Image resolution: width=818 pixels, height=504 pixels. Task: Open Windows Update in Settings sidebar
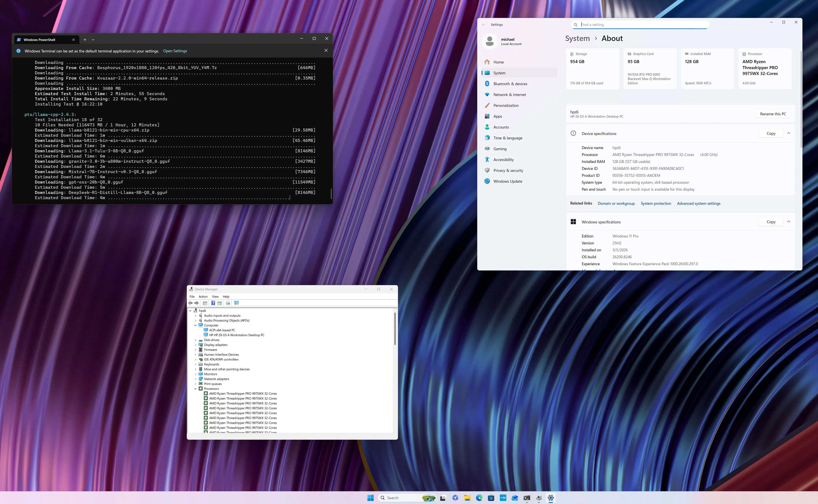pos(507,181)
